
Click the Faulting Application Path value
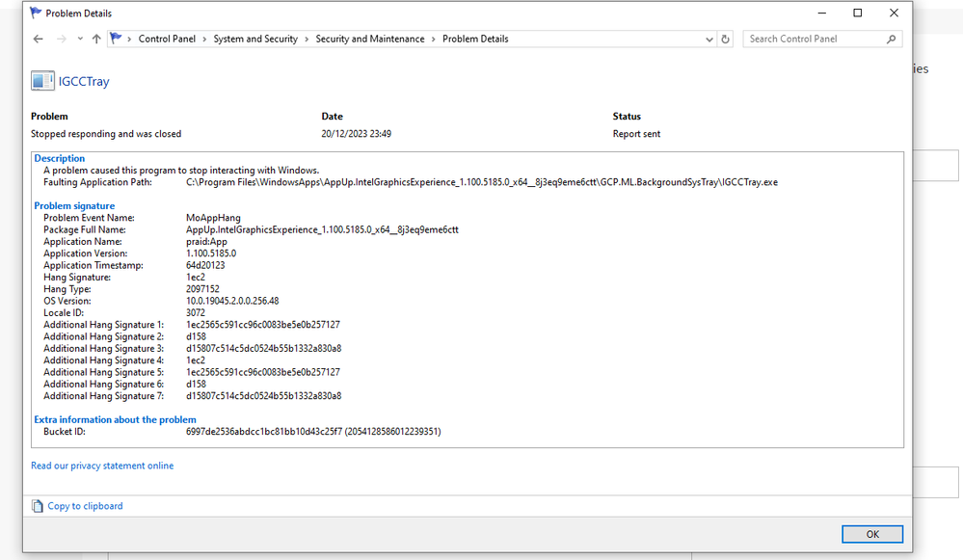point(482,182)
